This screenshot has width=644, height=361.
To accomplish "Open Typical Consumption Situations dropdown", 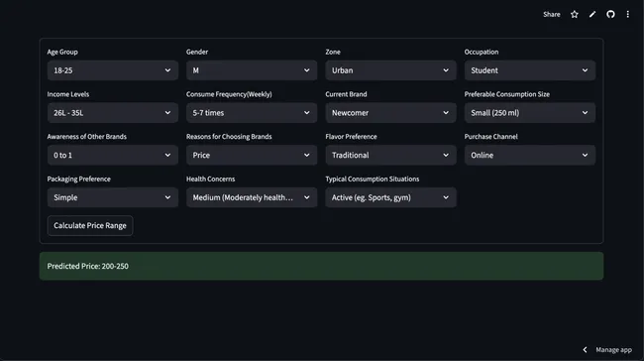I will [x=390, y=197].
